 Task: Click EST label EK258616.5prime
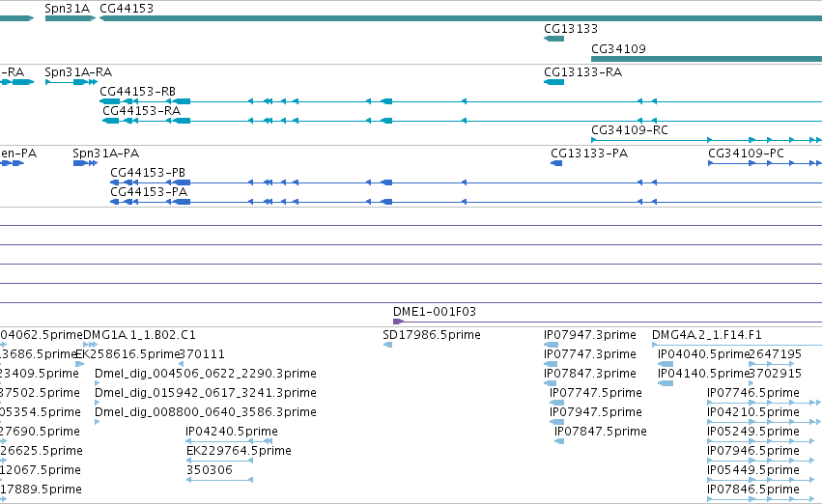click(128, 354)
